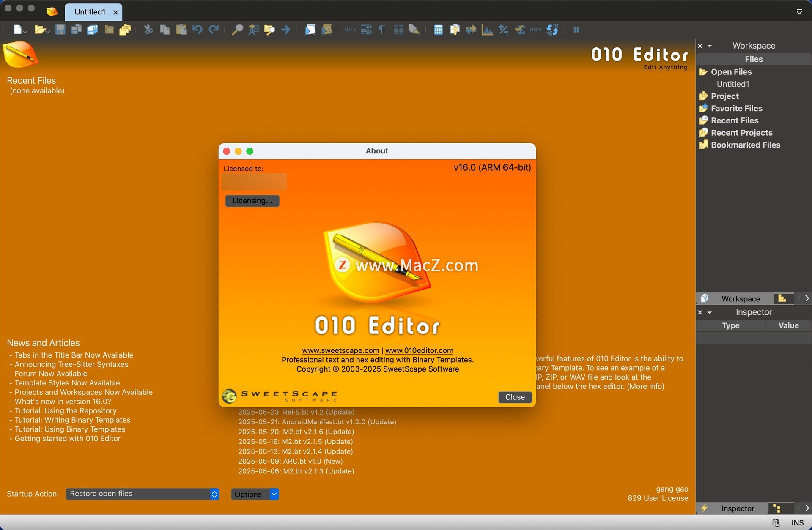
Task: Click the Checksum checkmark icon
Action: (520, 30)
